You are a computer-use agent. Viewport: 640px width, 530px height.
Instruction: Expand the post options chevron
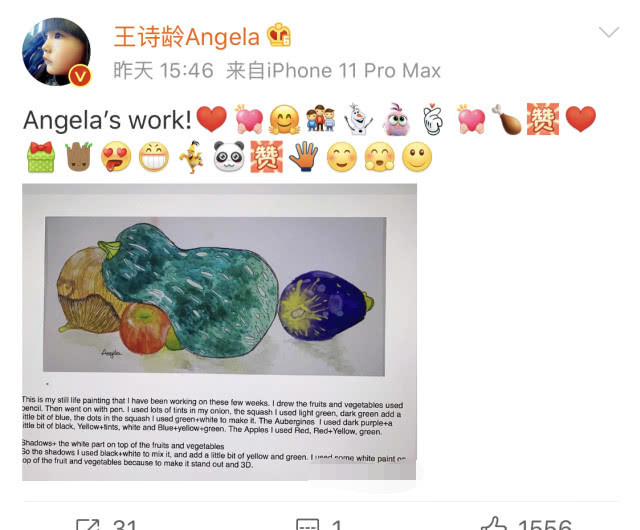coord(609,32)
